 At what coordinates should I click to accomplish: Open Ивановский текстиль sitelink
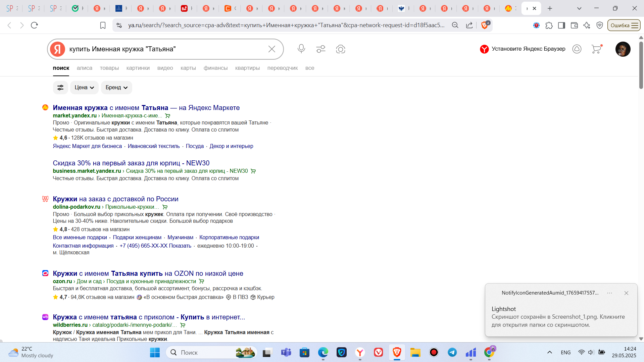point(154,146)
